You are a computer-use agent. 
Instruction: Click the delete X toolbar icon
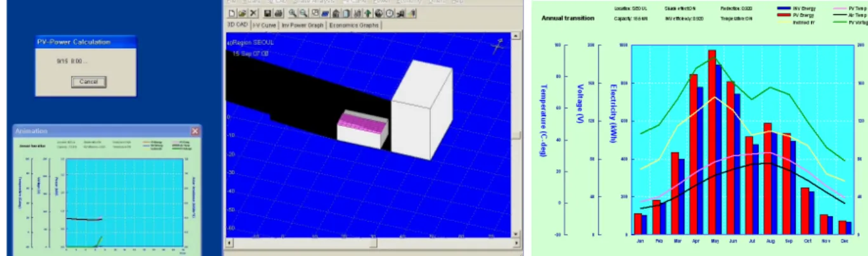(253, 13)
